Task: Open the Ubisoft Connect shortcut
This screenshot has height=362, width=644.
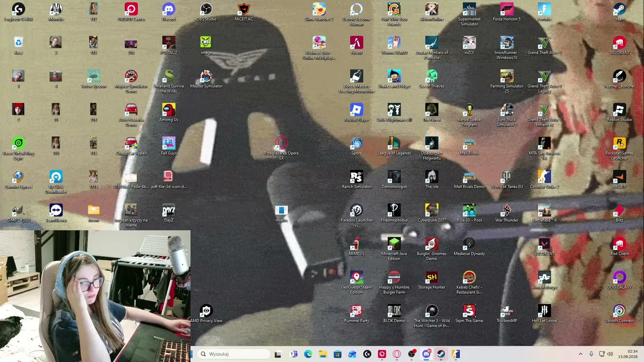Action: pyautogui.click(x=619, y=314)
